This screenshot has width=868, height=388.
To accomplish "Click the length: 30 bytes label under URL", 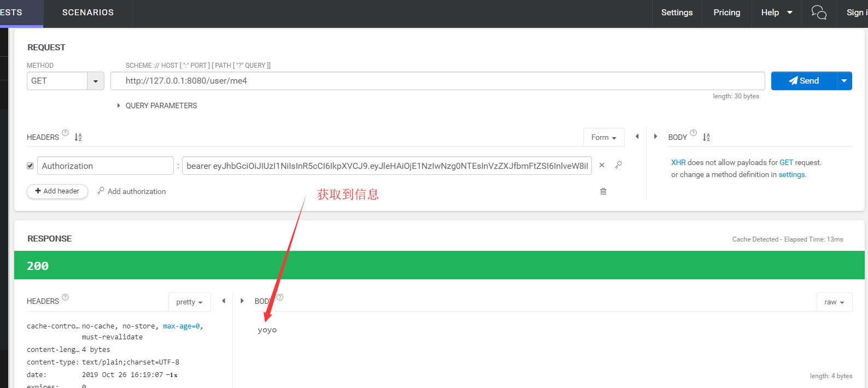I will pos(736,96).
